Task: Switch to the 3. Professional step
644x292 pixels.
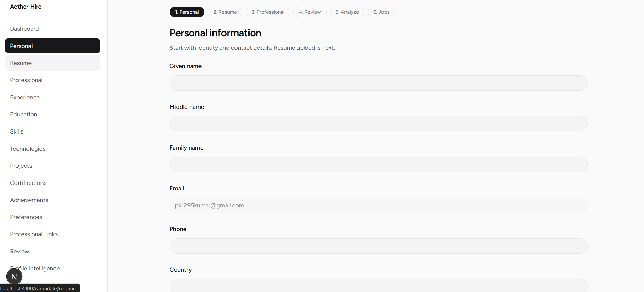Action: (x=268, y=12)
